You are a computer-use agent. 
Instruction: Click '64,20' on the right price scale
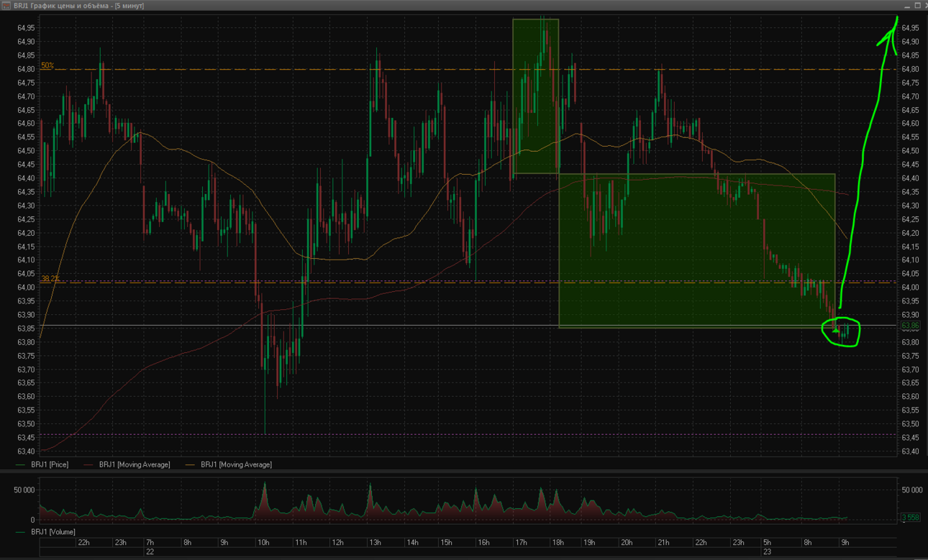coord(910,233)
